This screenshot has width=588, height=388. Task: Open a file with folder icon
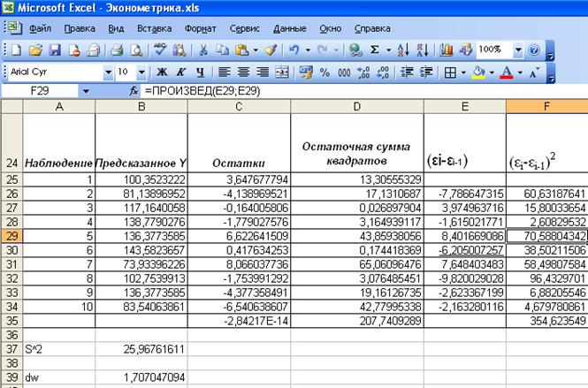[35, 49]
